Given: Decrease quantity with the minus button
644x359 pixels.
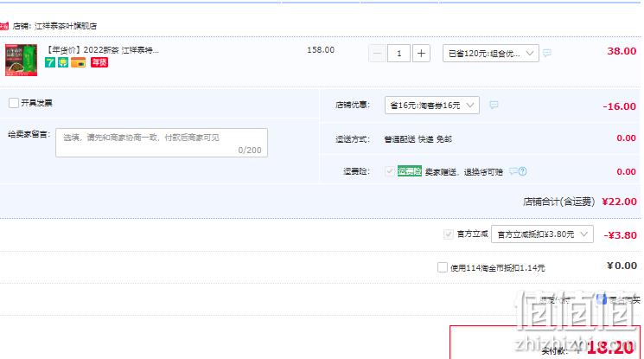Looking at the screenshot, I should point(377,54).
